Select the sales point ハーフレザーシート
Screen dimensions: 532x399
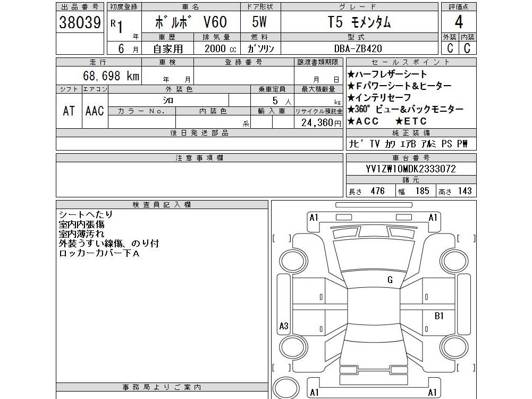[x=387, y=74]
